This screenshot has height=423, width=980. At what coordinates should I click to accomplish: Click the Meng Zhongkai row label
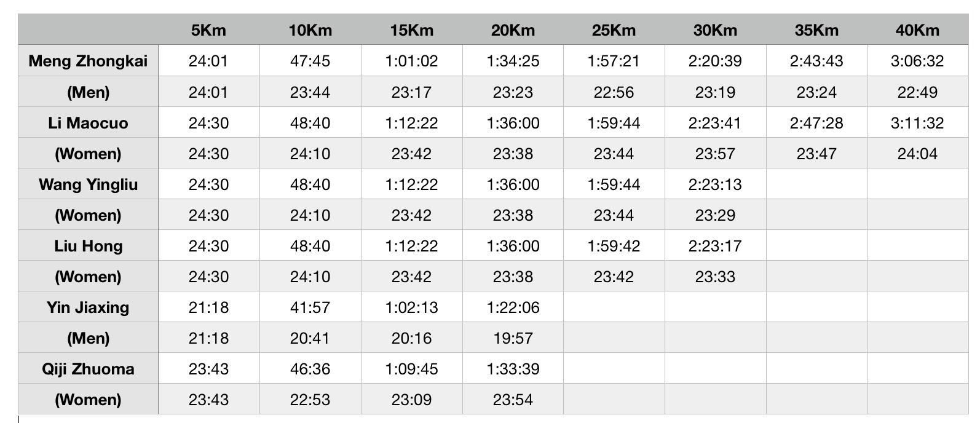click(x=88, y=61)
